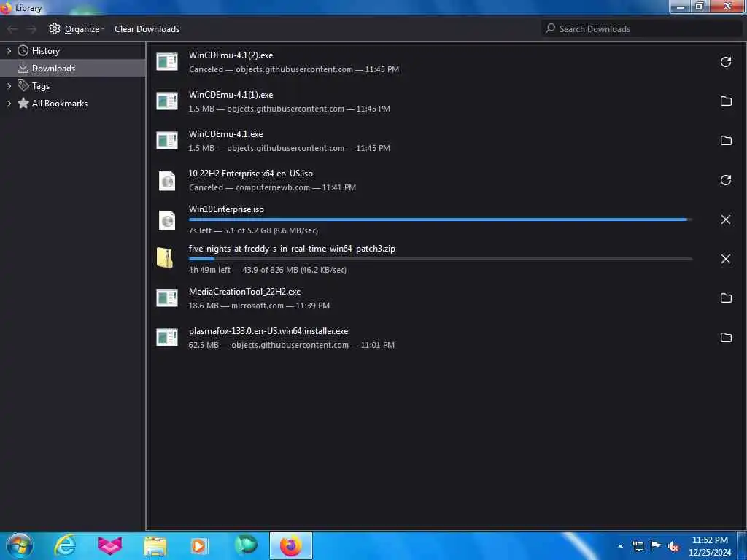
Task: Click the WinCDEmu-4.1.exe file icon
Action: click(x=167, y=141)
